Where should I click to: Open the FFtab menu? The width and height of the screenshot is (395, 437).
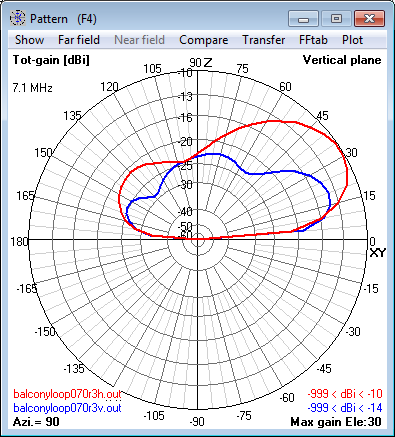pyautogui.click(x=313, y=40)
